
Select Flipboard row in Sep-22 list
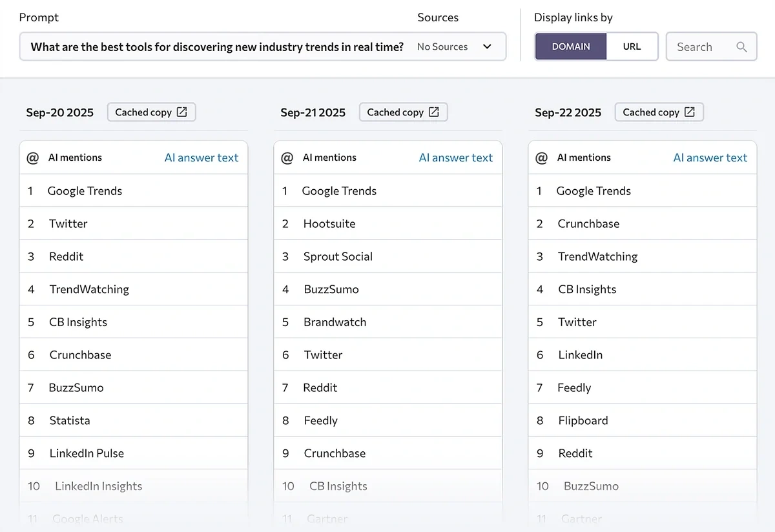[x=583, y=420]
